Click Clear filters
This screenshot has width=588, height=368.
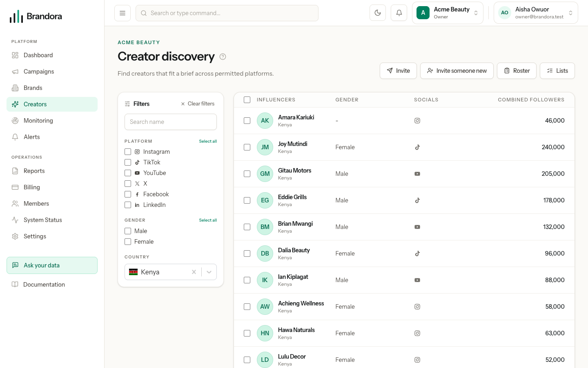point(198,104)
